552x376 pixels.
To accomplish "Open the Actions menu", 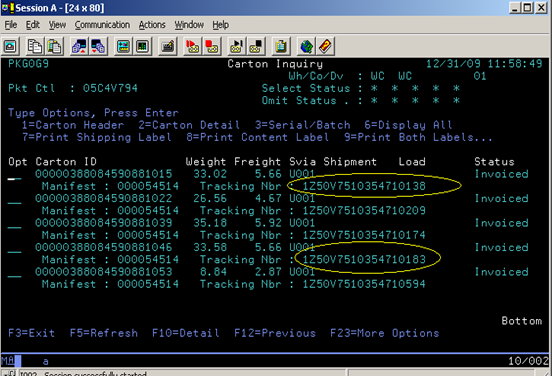I will (x=152, y=25).
